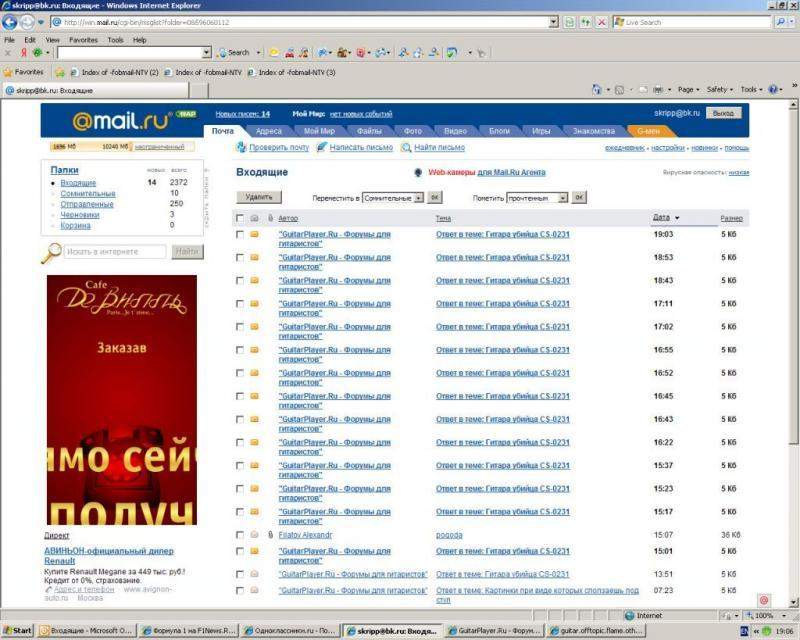Click the opened-envelope icon of the 13:51 message
Viewport: 800px width, 640px height.
pyautogui.click(x=254, y=574)
